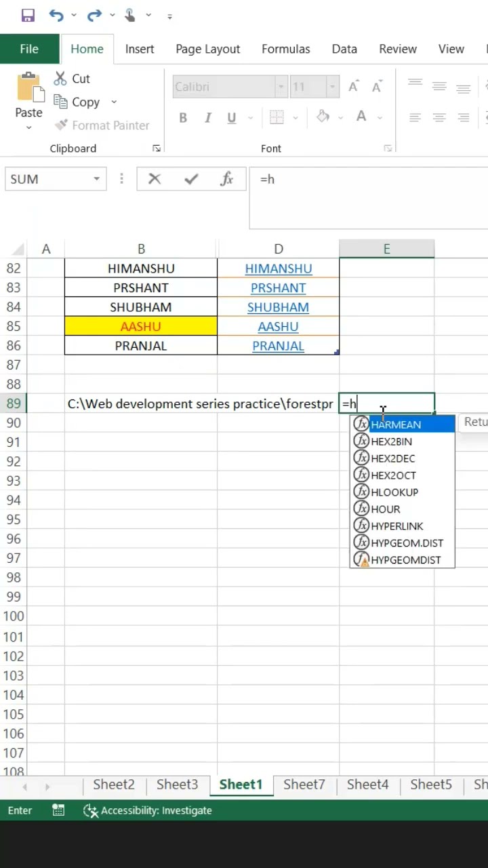Expand the Copy dropdown arrow
The image size is (488, 868).
pos(113,102)
